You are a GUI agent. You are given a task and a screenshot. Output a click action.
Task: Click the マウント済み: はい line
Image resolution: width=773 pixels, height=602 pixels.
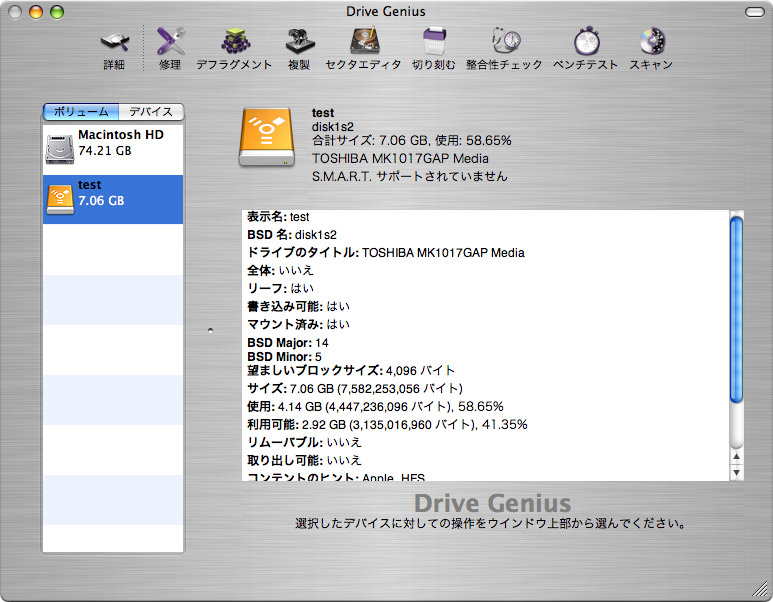point(298,324)
